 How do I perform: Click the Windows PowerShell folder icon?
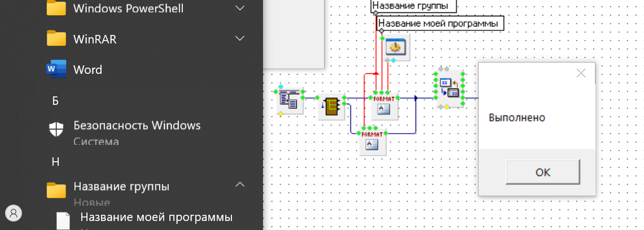tap(56, 8)
